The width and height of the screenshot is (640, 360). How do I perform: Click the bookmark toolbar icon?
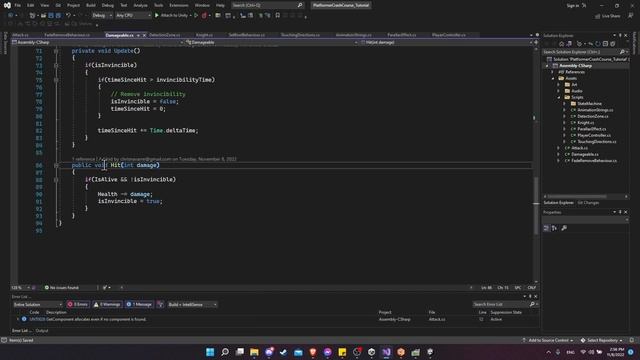pyautogui.click(x=278, y=16)
